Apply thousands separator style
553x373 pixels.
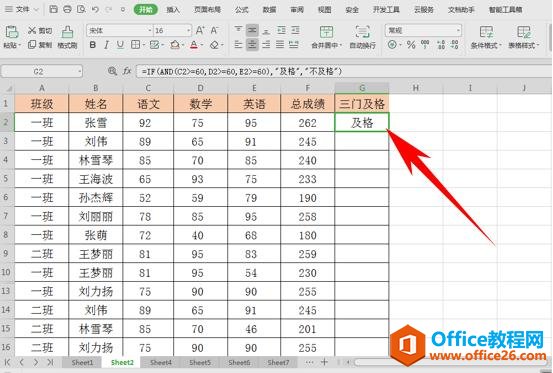(x=425, y=44)
